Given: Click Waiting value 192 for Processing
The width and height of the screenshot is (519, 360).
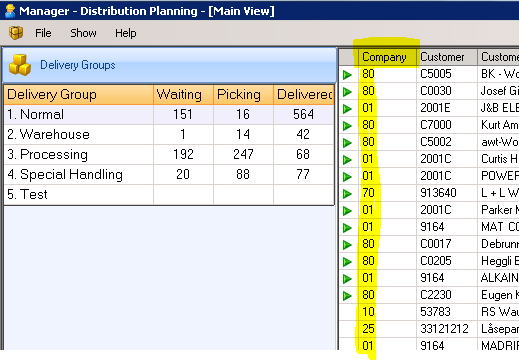Looking at the screenshot, I should point(183,154).
